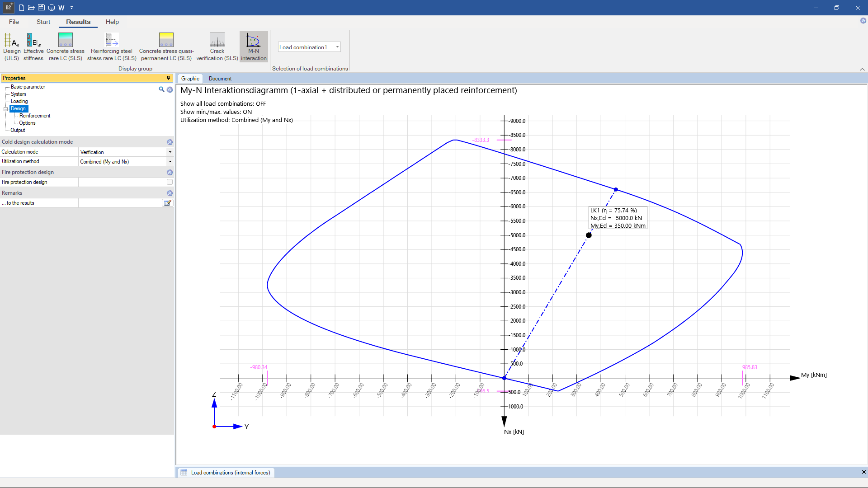Select Reinforcement in the Properties tree
Viewport: 868px width, 488px height.
click(x=34, y=115)
